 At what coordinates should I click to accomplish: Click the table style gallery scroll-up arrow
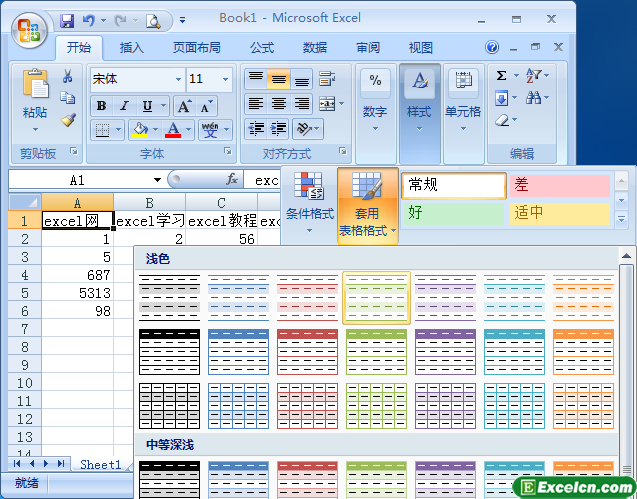[626, 256]
